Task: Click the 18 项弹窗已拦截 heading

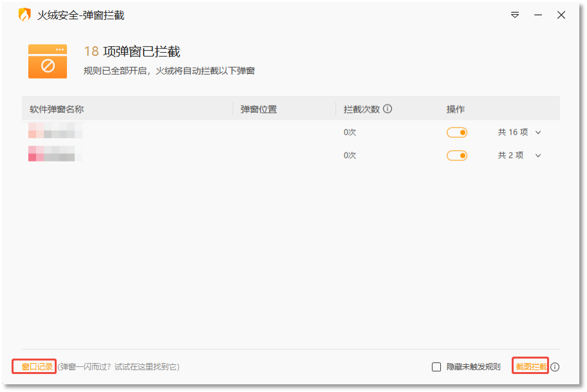Action: tap(132, 51)
